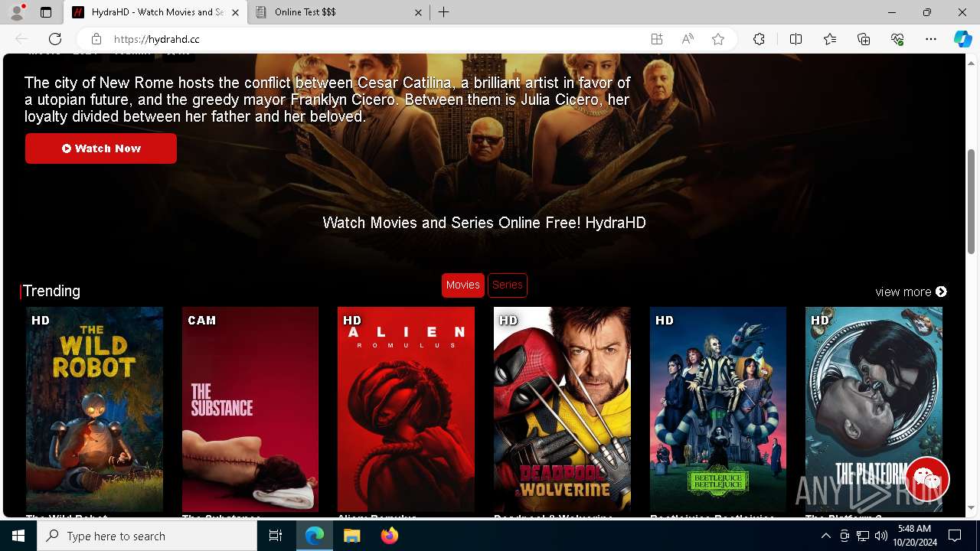
Task: Click the page vertical scrollbar thumb
Action: tap(971, 201)
